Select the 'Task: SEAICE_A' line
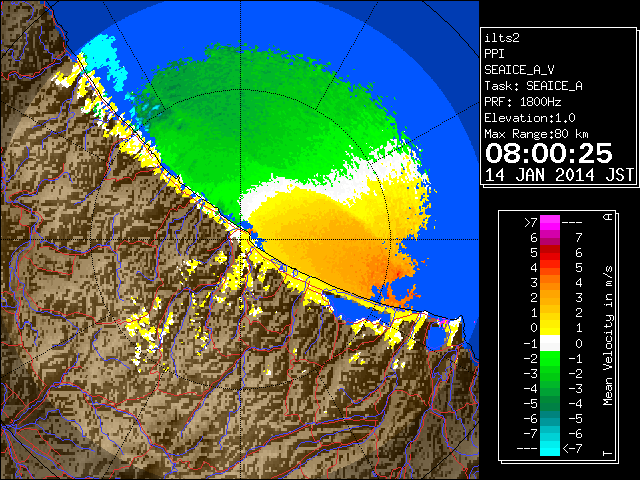This screenshot has height=480, width=640. click(x=533, y=86)
